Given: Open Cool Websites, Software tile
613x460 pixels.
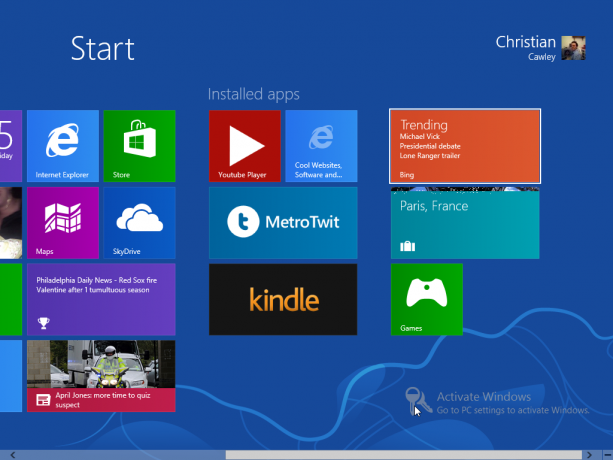Looking at the screenshot, I should tap(321, 146).
